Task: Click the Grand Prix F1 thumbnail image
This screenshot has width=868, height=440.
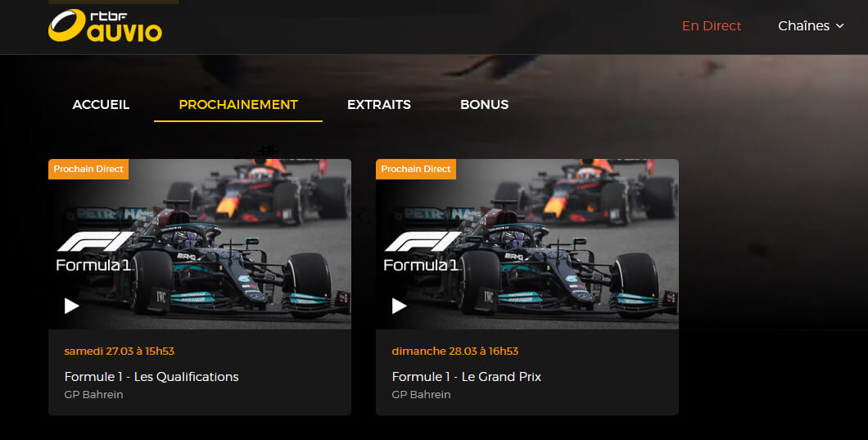Action: tap(527, 244)
